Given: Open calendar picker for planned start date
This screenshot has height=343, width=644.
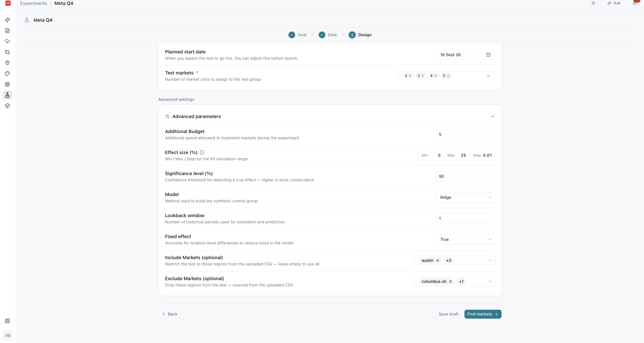Looking at the screenshot, I should pos(488,55).
